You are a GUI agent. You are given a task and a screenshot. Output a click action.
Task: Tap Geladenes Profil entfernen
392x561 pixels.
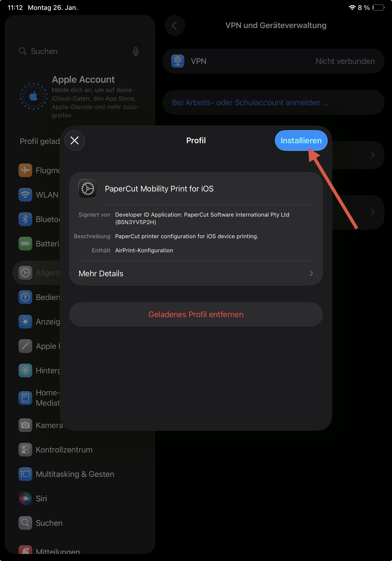pyautogui.click(x=196, y=314)
